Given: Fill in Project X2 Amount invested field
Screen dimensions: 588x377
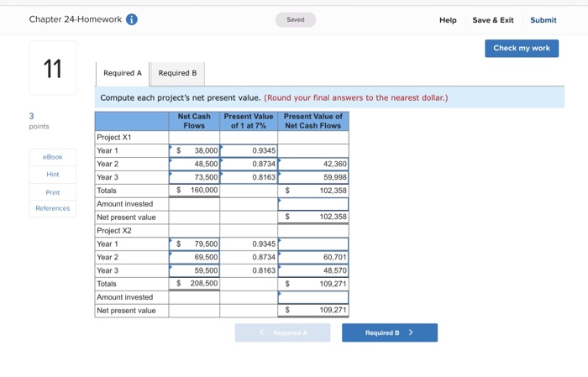Looking at the screenshot, I should click(x=313, y=297).
